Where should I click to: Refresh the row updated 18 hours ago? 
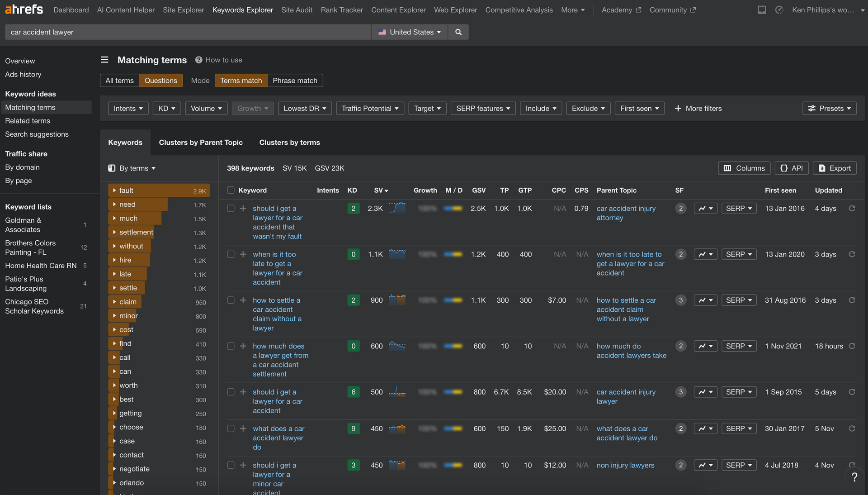tap(852, 346)
